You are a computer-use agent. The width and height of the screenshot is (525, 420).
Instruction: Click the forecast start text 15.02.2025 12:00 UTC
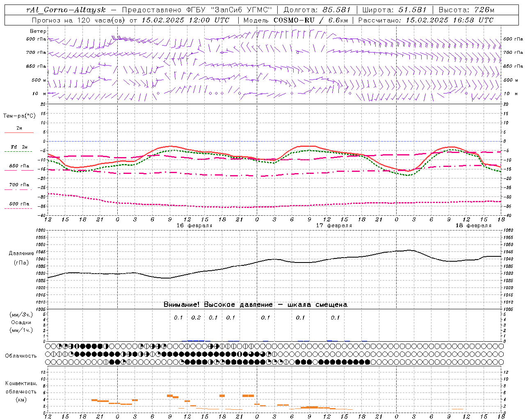point(185,20)
